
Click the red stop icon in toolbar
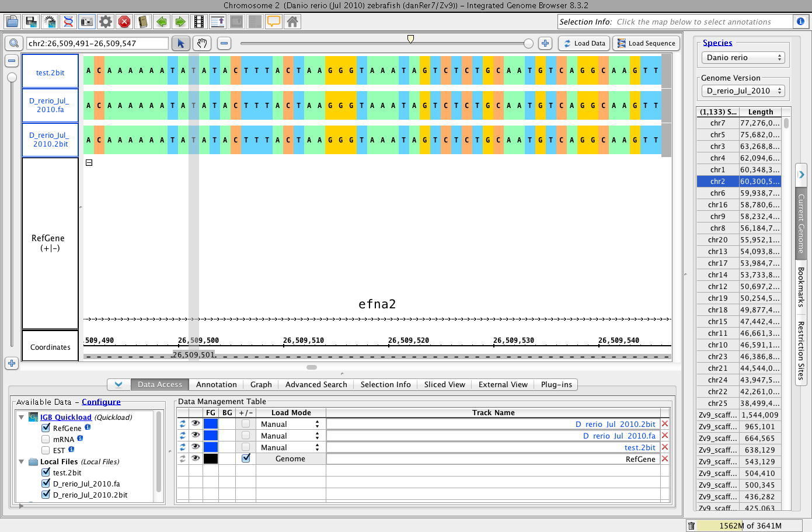coord(124,22)
